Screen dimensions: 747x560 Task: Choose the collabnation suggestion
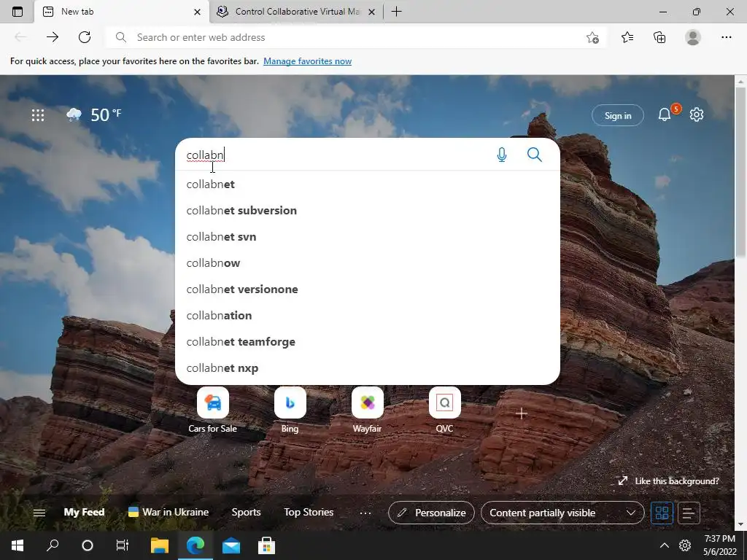coord(368,315)
